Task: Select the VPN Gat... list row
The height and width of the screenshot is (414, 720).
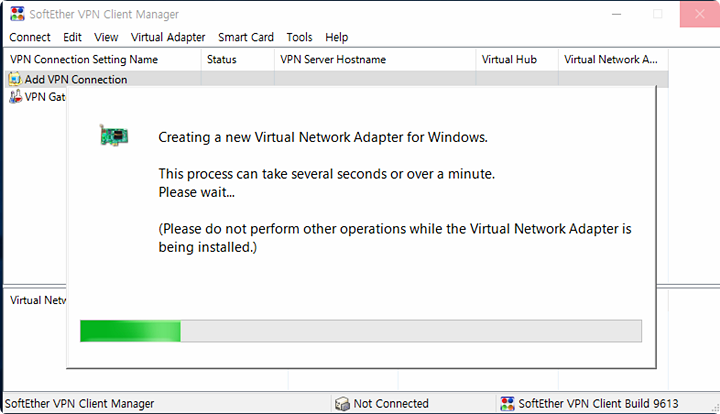Action: pyautogui.click(x=37, y=97)
